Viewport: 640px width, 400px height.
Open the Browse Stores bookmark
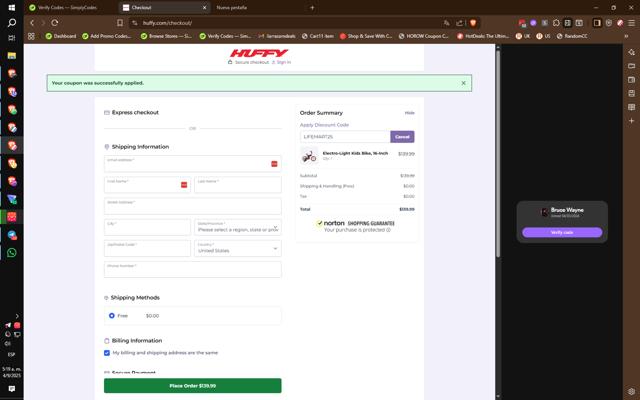(x=166, y=36)
